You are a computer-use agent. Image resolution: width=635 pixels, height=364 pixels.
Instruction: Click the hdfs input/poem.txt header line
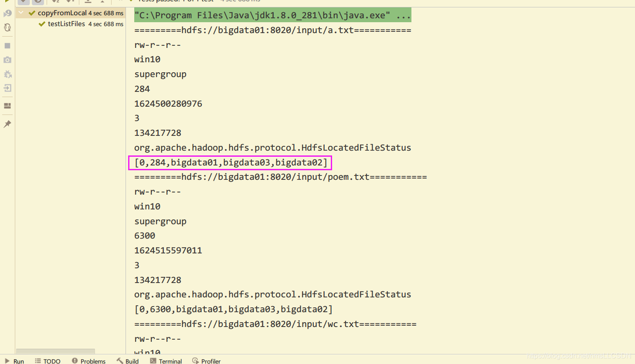click(281, 177)
